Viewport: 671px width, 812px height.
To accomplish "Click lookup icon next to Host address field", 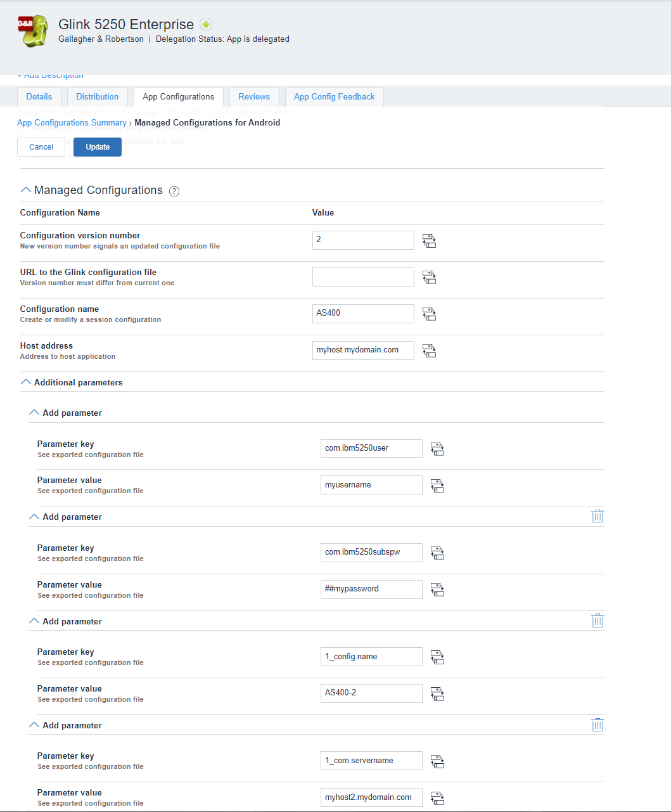I will pyautogui.click(x=429, y=351).
